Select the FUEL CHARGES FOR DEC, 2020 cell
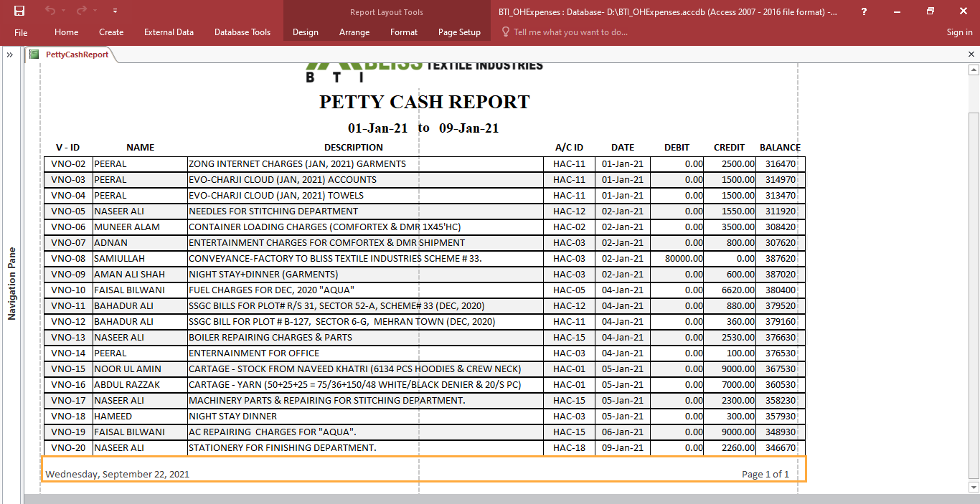The width and height of the screenshot is (980, 504). (365, 290)
